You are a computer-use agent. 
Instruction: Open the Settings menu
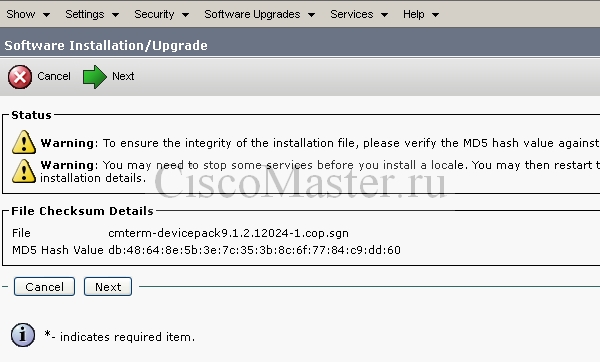click(85, 14)
